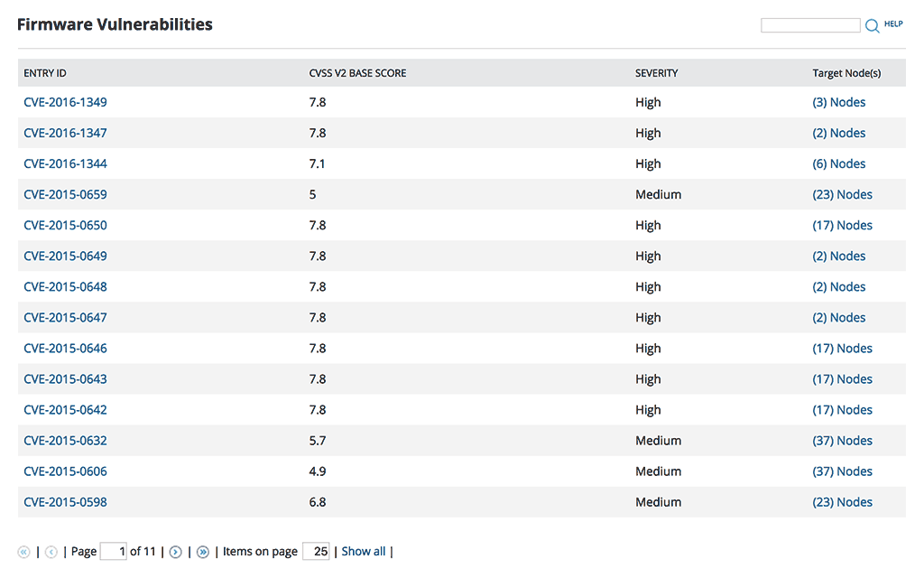Viewport: 924px width, 578px height.
Task: Open the HELP link
Action: pyautogui.click(x=893, y=24)
